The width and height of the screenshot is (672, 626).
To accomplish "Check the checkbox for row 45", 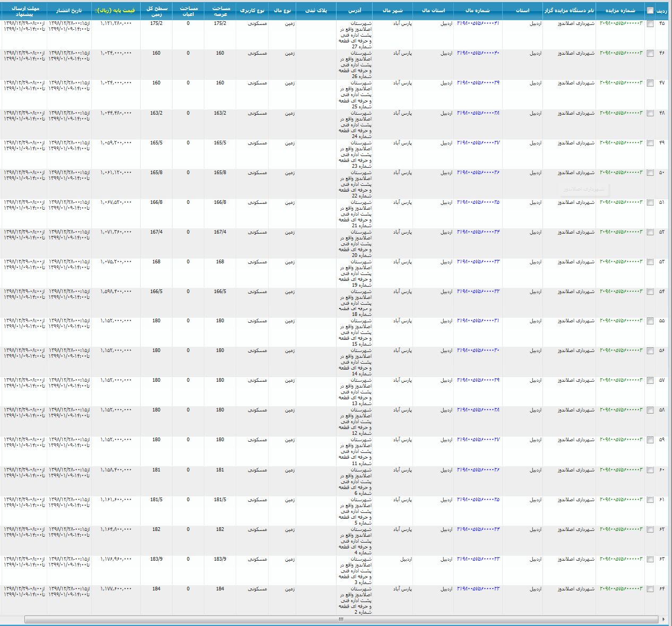I will pyautogui.click(x=650, y=24).
